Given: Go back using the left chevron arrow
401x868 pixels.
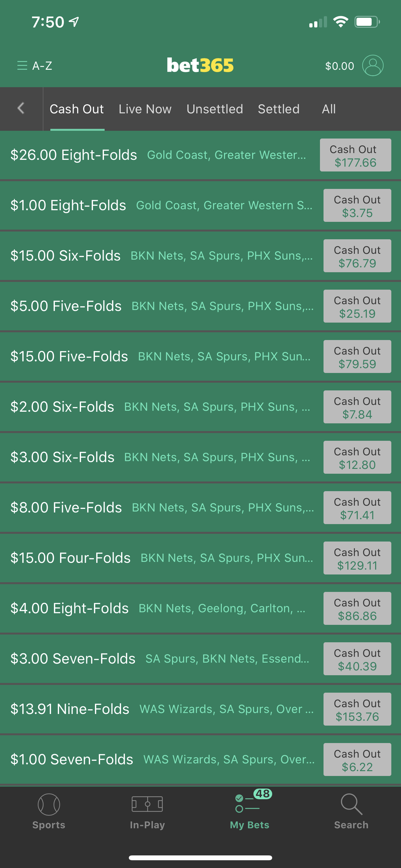Looking at the screenshot, I should coord(21,108).
